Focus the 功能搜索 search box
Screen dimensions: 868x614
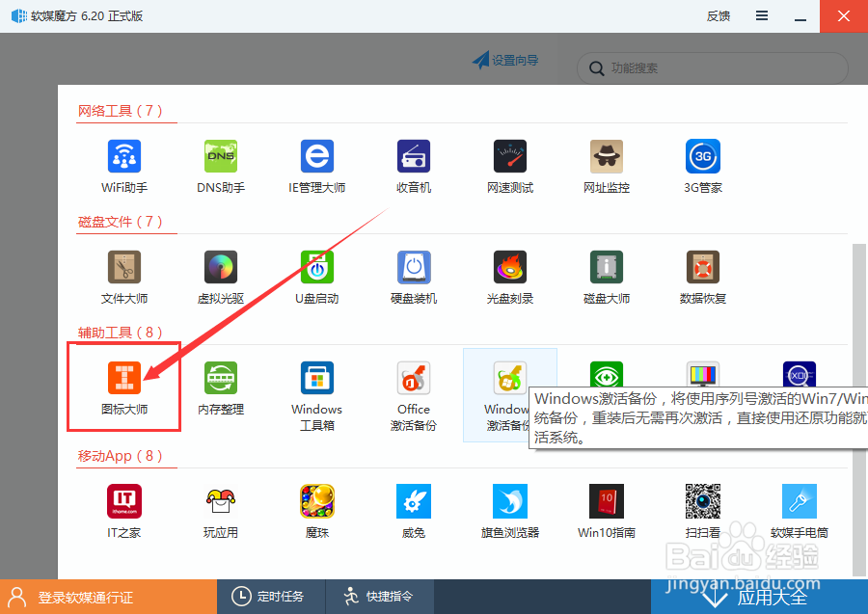coord(712,68)
